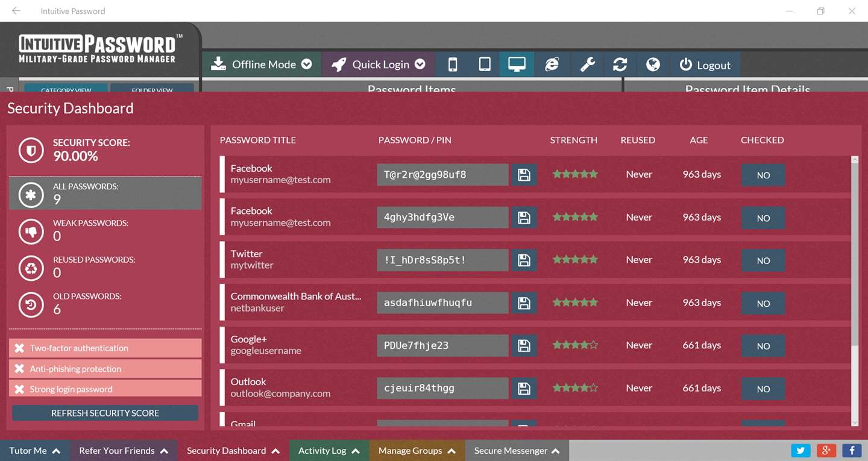Expand the Activity Log panel
The image size is (868, 461).
click(x=329, y=450)
